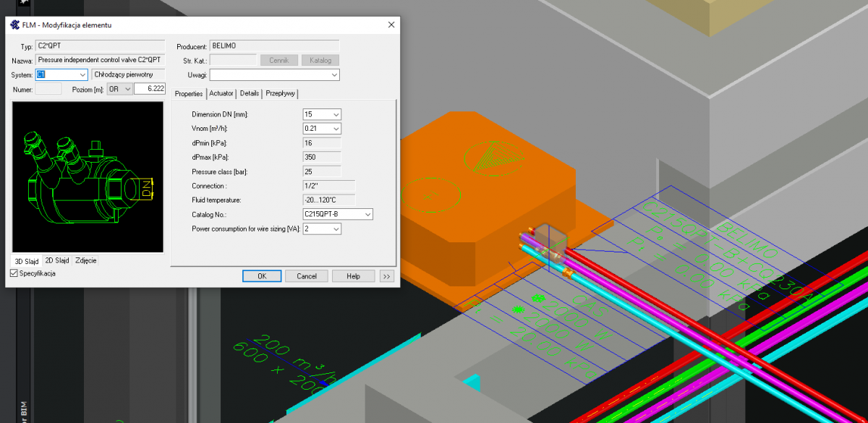Confirm changes with the OK button
The image size is (868, 423).
pos(262,276)
